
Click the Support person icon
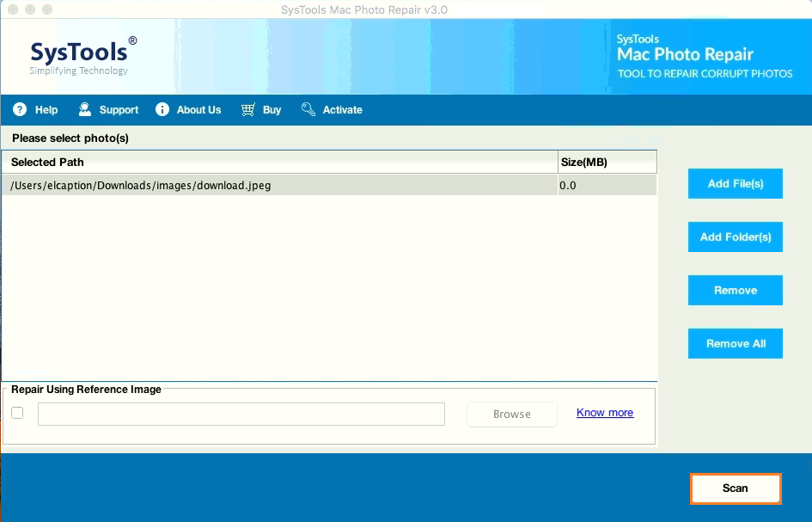[x=84, y=109]
